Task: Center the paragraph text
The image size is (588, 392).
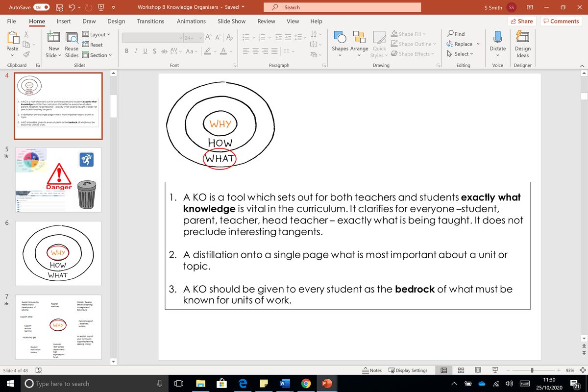Action: pyautogui.click(x=256, y=51)
